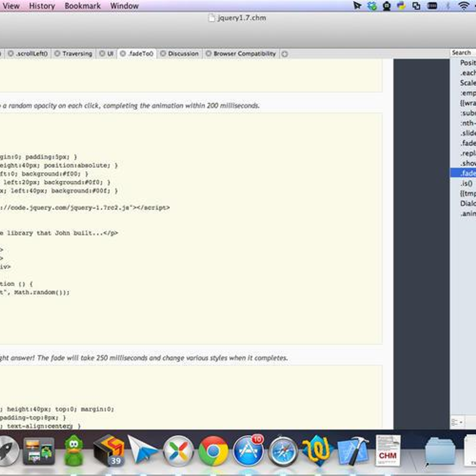Open the overlapping squares menu bar icon
This screenshot has height=476, width=476.
tap(416, 6)
